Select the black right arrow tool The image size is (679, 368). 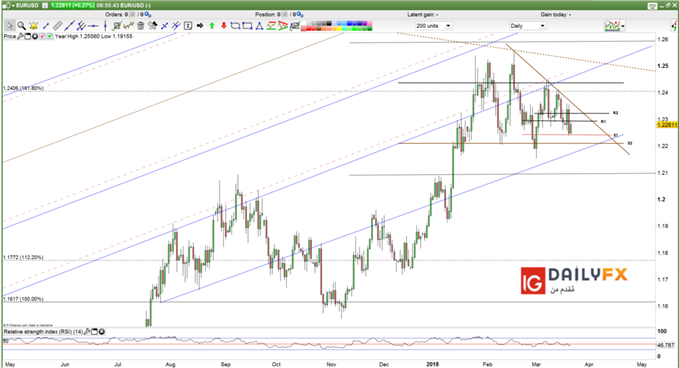click(200, 26)
